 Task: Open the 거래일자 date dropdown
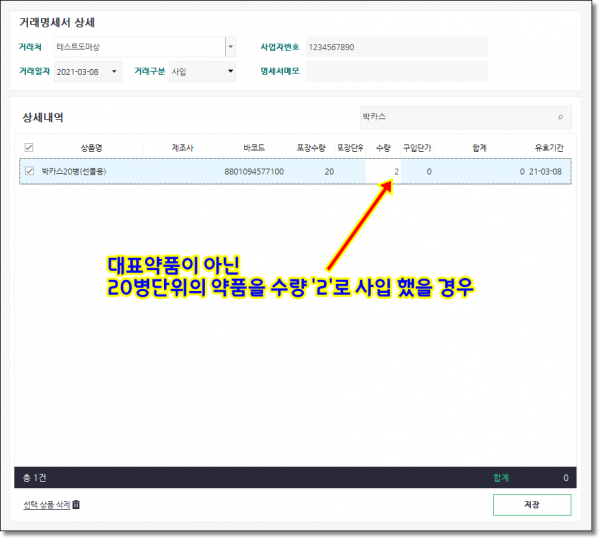[115, 71]
